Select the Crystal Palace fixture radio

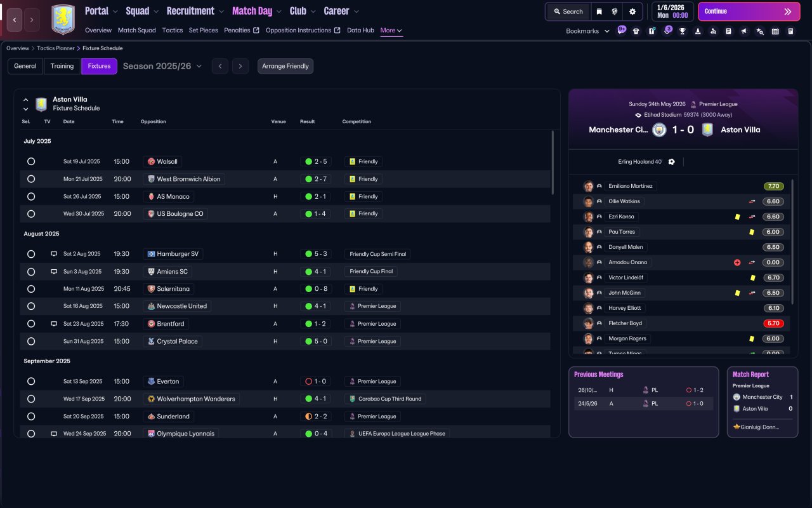click(31, 342)
